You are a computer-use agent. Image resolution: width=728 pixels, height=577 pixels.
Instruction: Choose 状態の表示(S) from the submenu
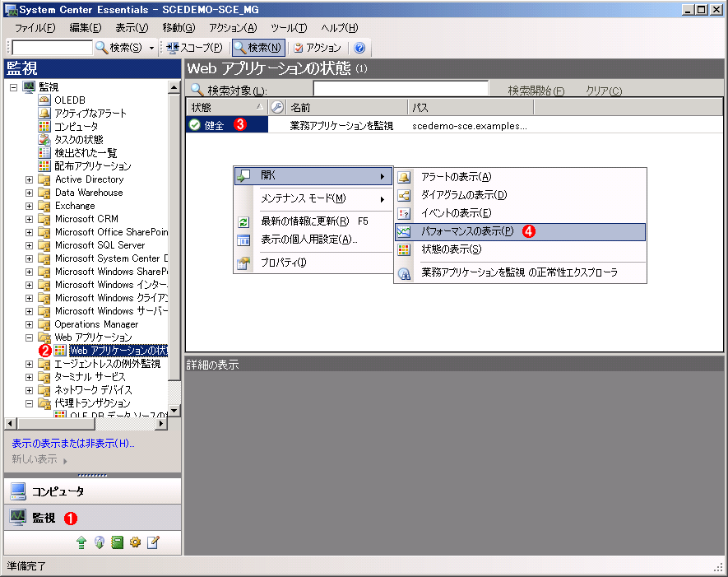tap(520, 249)
